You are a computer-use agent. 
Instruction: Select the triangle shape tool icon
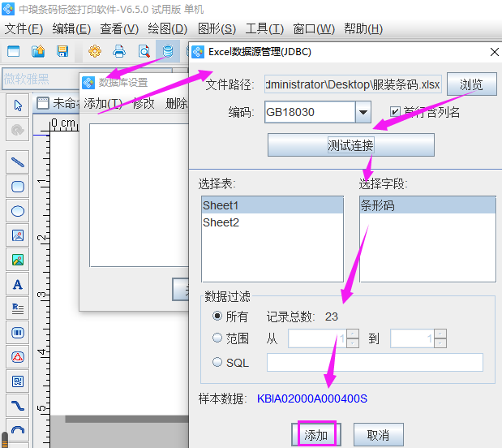[18, 357]
